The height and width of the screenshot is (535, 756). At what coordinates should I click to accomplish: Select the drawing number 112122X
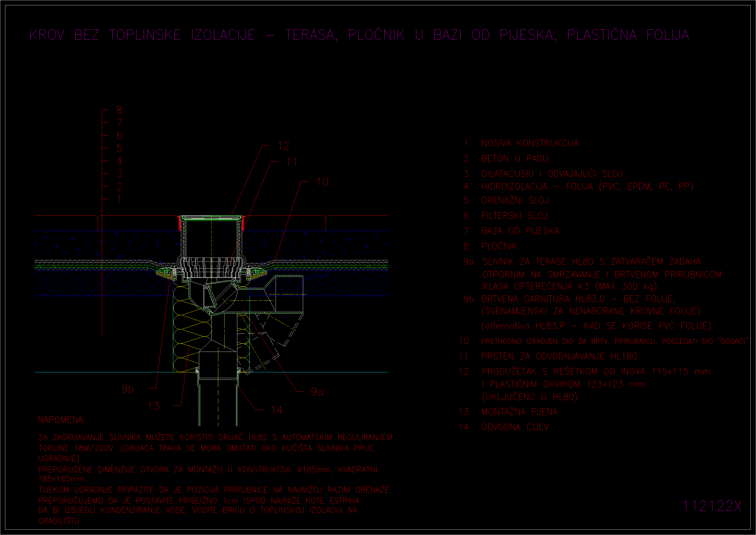click(712, 506)
